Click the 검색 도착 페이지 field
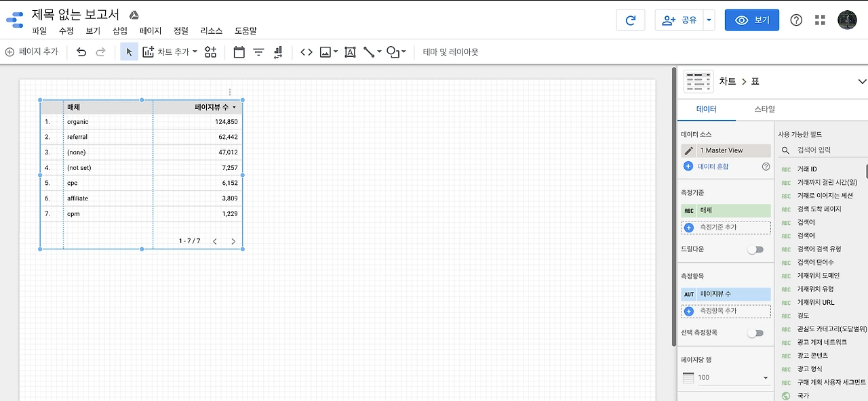Screen dimensions: 868x401 pyautogui.click(x=819, y=209)
